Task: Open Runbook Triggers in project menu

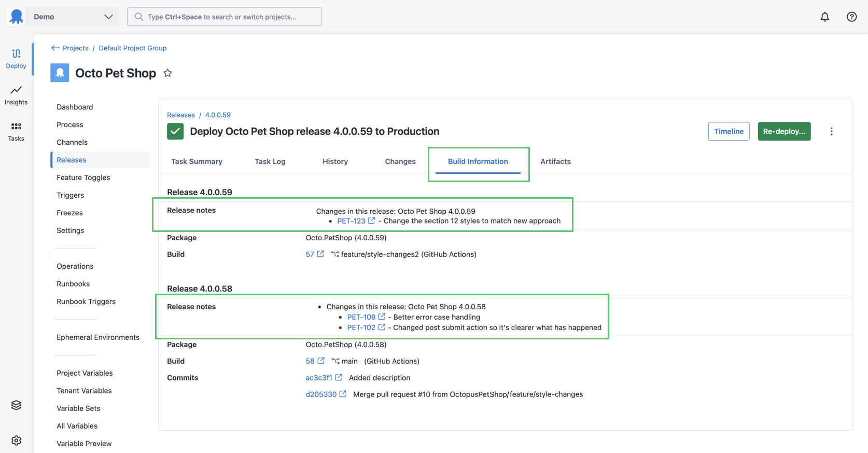Action: [86, 301]
